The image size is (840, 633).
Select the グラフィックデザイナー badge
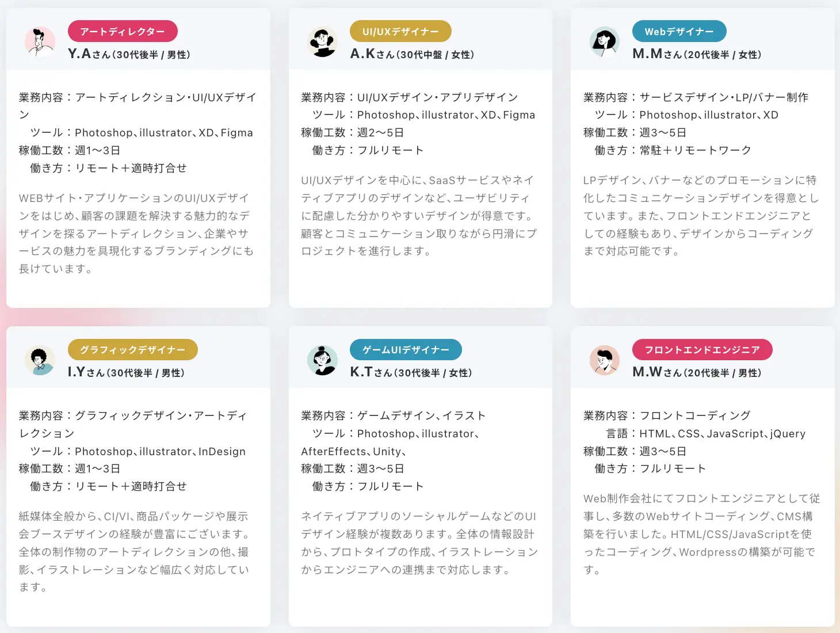point(133,349)
